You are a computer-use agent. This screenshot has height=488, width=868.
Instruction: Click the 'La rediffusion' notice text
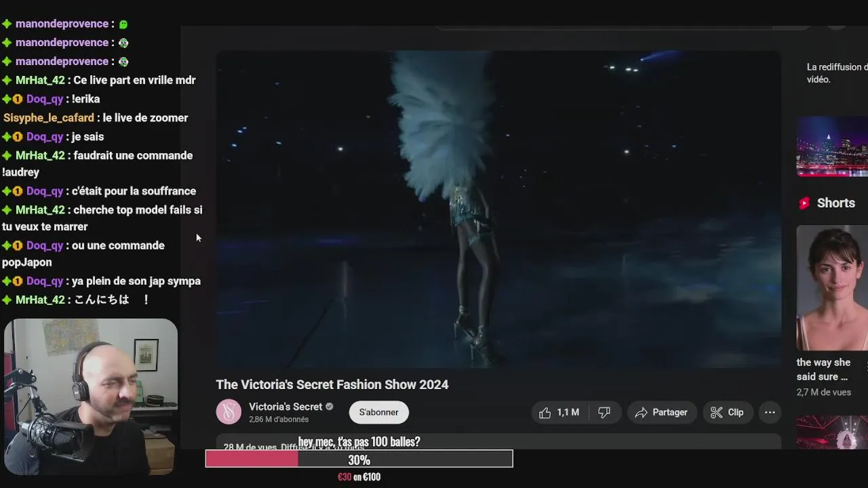pyautogui.click(x=837, y=73)
